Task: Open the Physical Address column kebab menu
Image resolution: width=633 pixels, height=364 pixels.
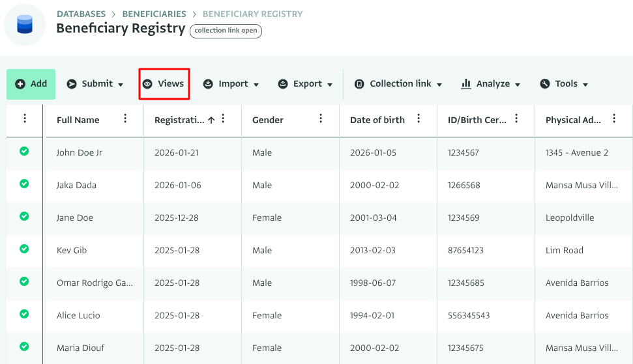Action: [614, 119]
